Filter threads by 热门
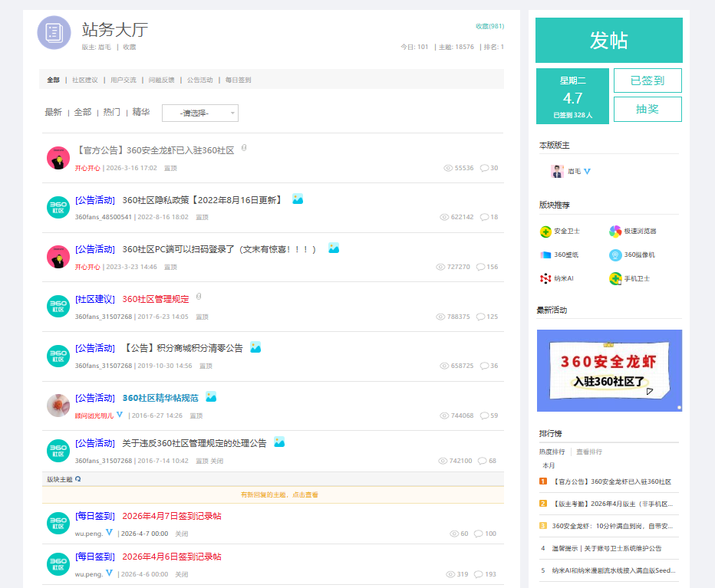This screenshot has width=715, height=588. click(x=112, y=112)
